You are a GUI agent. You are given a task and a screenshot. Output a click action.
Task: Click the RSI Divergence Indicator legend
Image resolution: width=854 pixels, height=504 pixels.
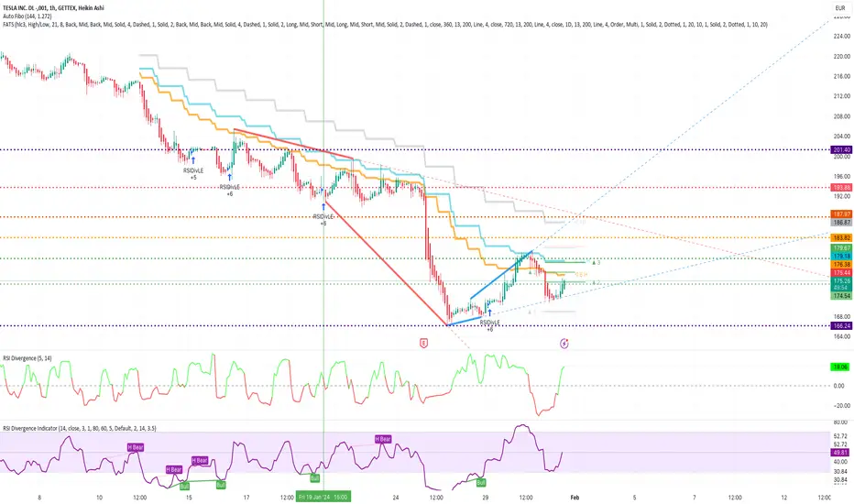pyautogui.click(x=80, y=428)
